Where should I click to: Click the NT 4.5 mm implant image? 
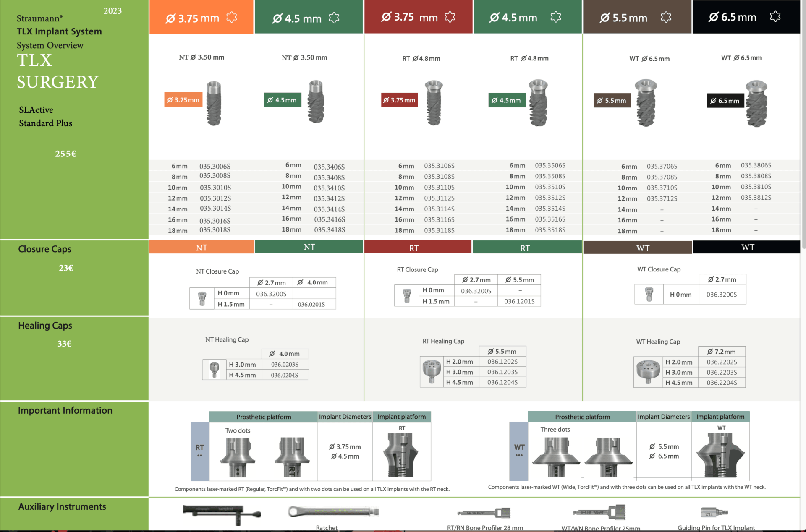316,102
